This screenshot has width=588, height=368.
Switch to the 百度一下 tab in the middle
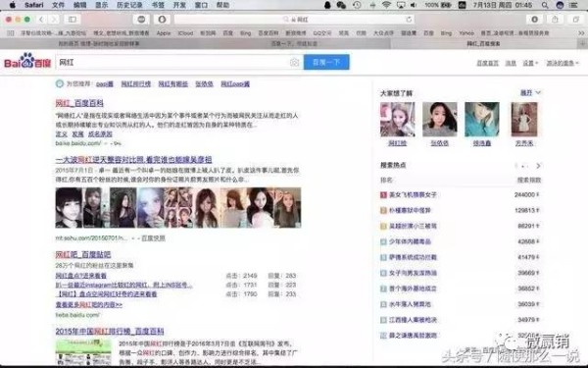click(x=294, y=43)
